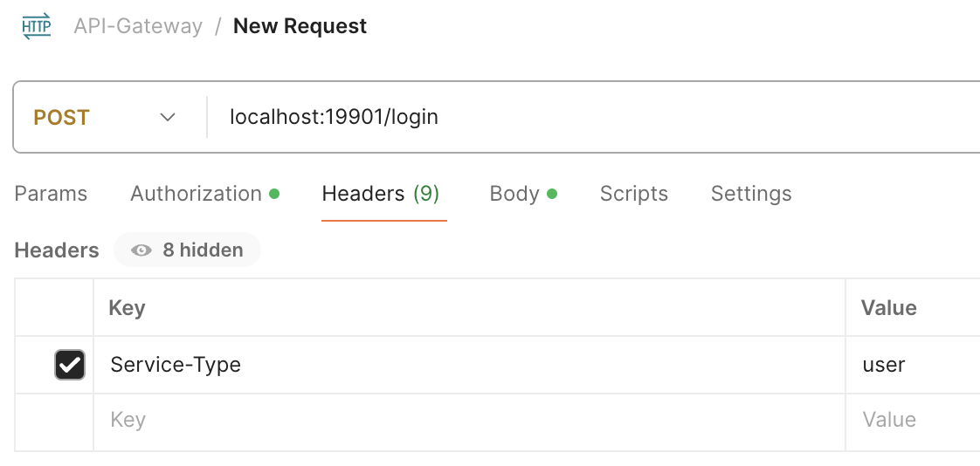Click the eye icon in hidden headers

point(141,250)
